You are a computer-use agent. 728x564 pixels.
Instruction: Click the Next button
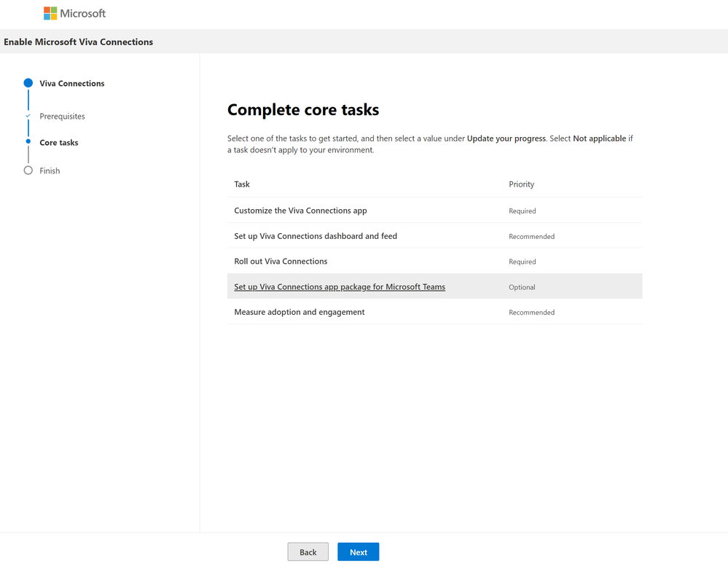(x=358, y=552)
